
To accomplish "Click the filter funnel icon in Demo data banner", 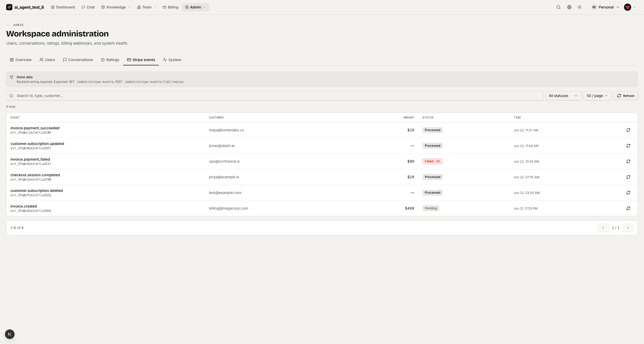I will pyautogui.click(x=12, y=77).
